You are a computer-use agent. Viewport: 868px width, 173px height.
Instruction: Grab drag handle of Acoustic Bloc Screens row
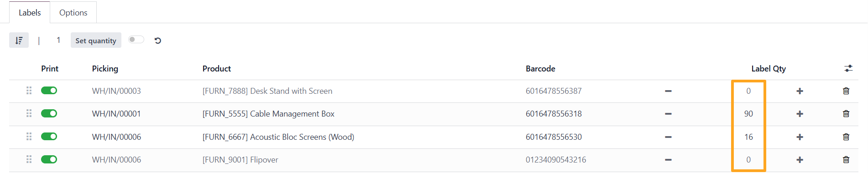point(29,137)
